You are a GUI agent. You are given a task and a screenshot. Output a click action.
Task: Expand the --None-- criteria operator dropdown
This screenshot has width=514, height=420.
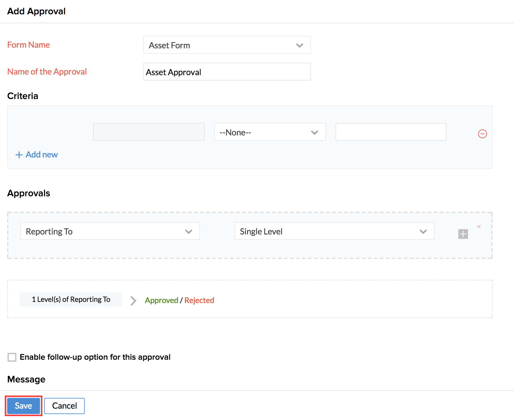[x=270, y=132]
